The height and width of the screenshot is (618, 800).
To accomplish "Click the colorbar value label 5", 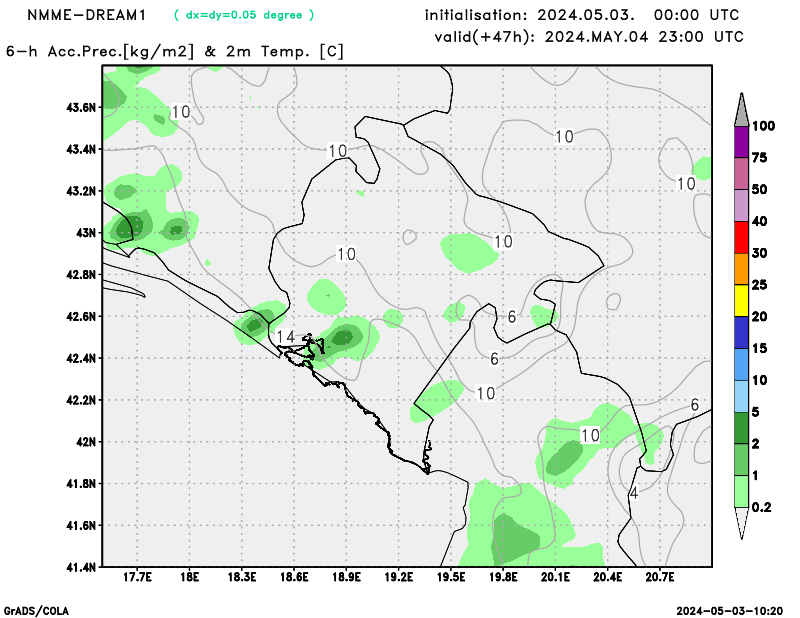I will coord(756,412).
